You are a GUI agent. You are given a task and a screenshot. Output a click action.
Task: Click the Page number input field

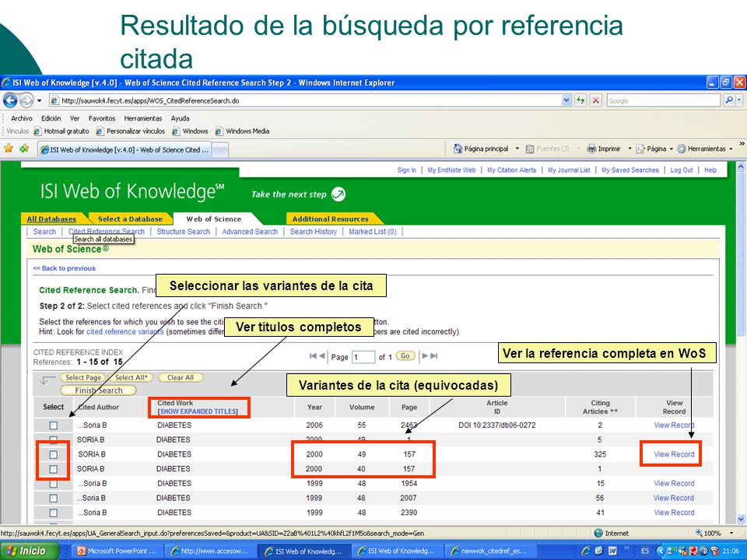[363, 357]
